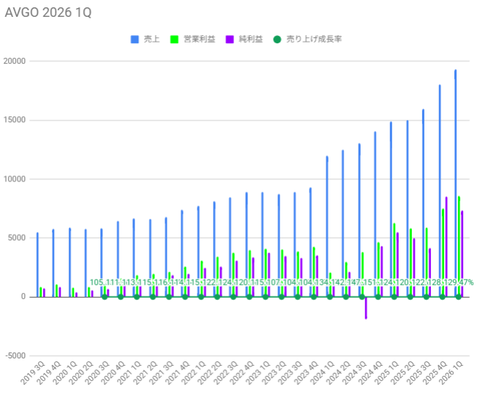
Task: Click the blue 売上 legend swatch
Action: tap(135, 39)
